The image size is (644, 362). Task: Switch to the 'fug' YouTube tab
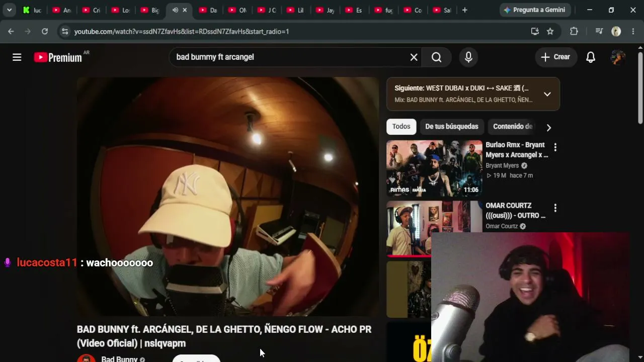tap(383, 10)
